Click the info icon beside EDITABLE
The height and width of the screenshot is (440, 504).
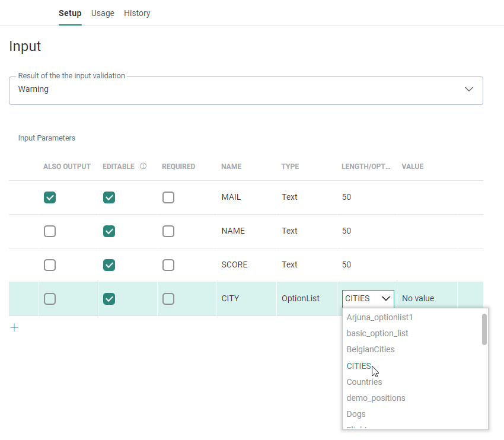[x=143, y=167]
